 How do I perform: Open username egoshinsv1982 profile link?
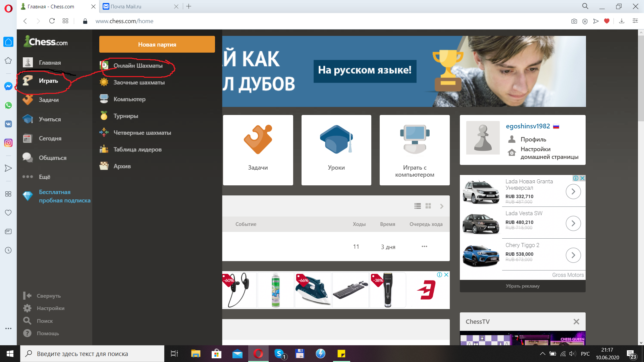coord(528,126)
